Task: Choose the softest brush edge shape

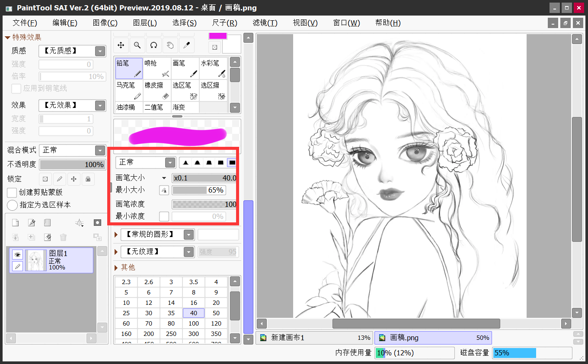Action: pos(186,163)
